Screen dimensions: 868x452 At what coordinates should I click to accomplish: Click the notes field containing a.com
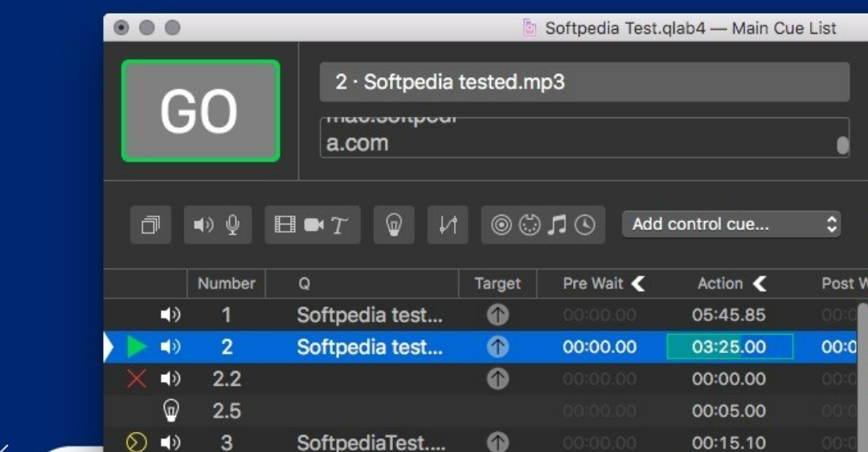click(x=584, y=138)
